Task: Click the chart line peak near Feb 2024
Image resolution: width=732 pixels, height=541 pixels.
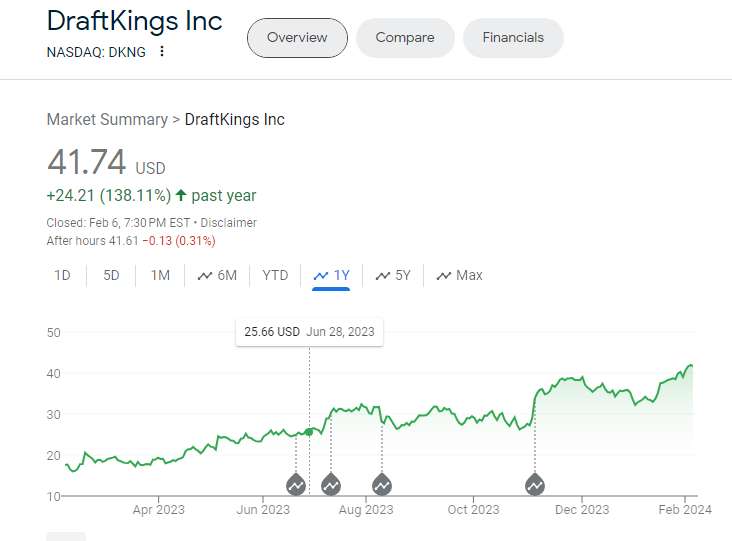Action: coord(689,366)
